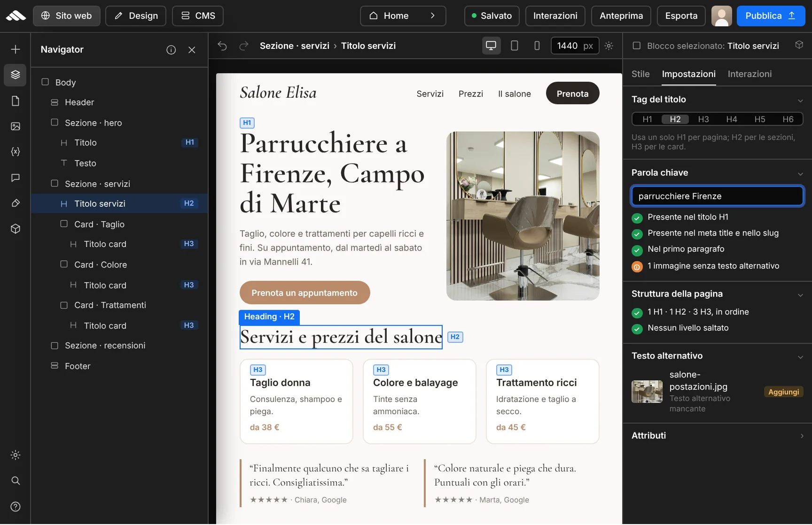
Task: Select H6 heading tag option
Action: coord(788,119)
